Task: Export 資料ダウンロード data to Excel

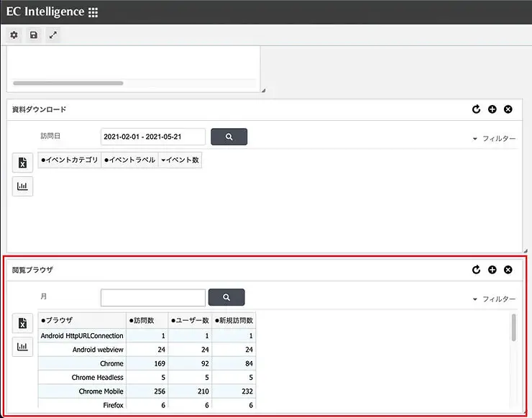Action: tap(22, 163)
